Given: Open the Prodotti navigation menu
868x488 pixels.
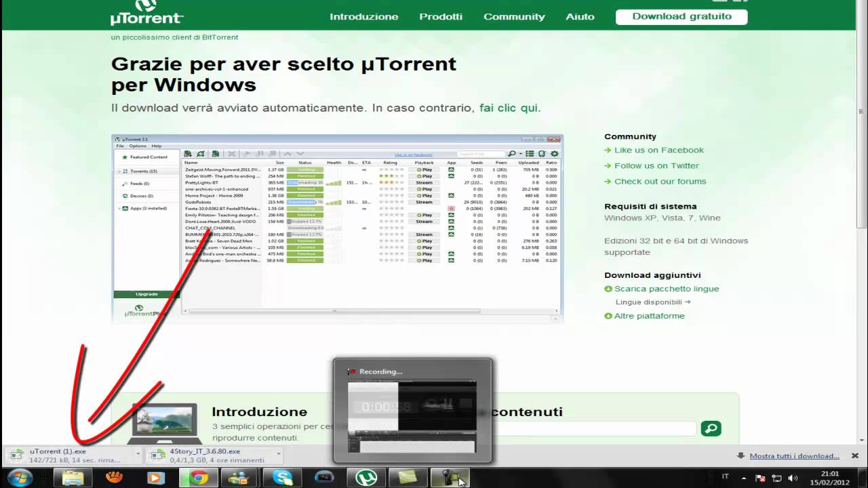Looking at the screenshot, I should coord(441,17).
